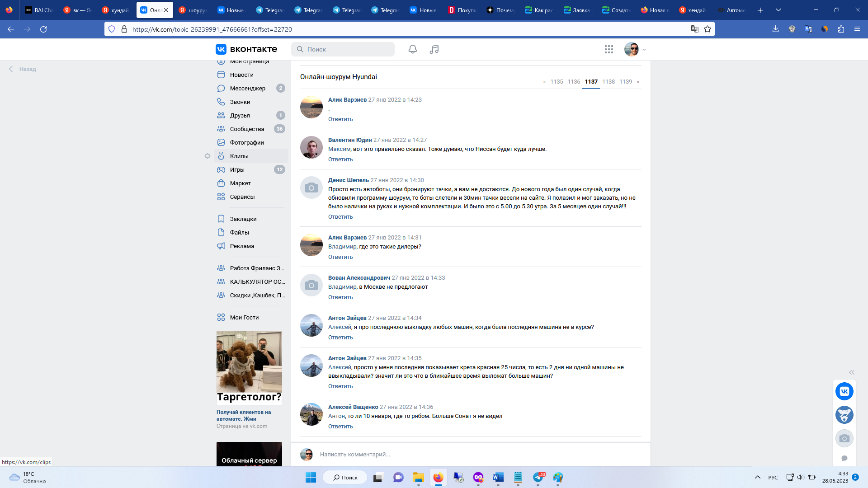
Task: Open VK services grid icon
Action: tap(609, 49)
